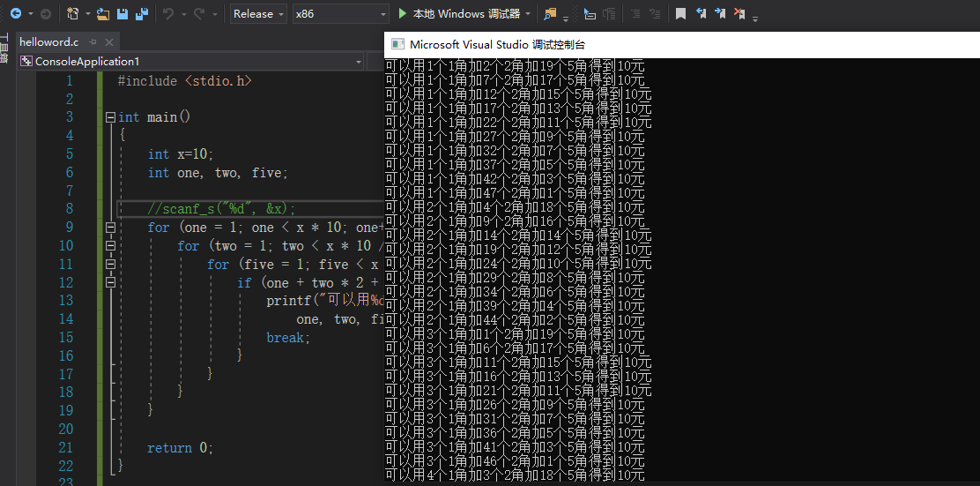Click console line '1个1角加47个2角加1个5角'
The image size is (980, 486).
tap(515, 192)
